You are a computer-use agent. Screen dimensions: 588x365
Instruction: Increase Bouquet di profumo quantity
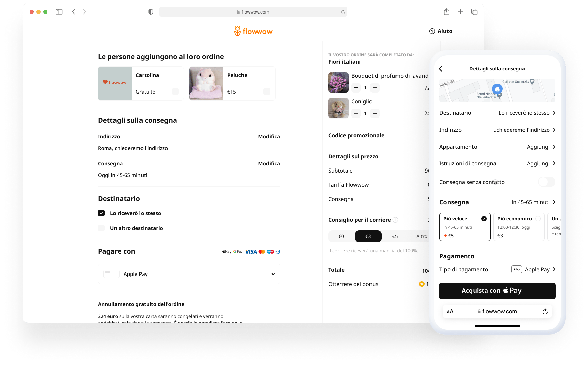[375, 88]
